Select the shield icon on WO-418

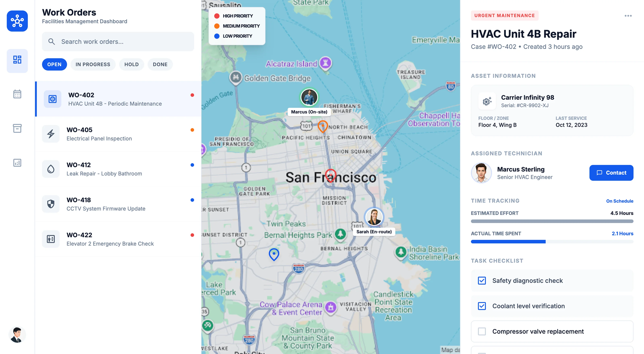click(x=51, y=204)
